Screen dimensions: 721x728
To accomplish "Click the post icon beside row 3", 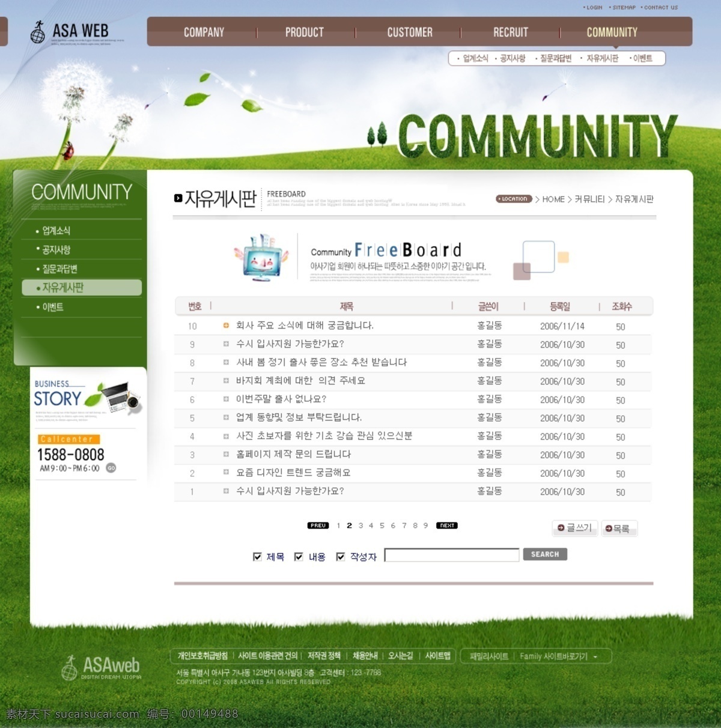I will click(x=226, y=454).
